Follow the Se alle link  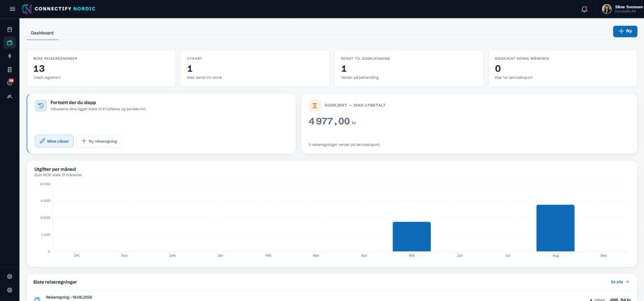pos(620,282)
